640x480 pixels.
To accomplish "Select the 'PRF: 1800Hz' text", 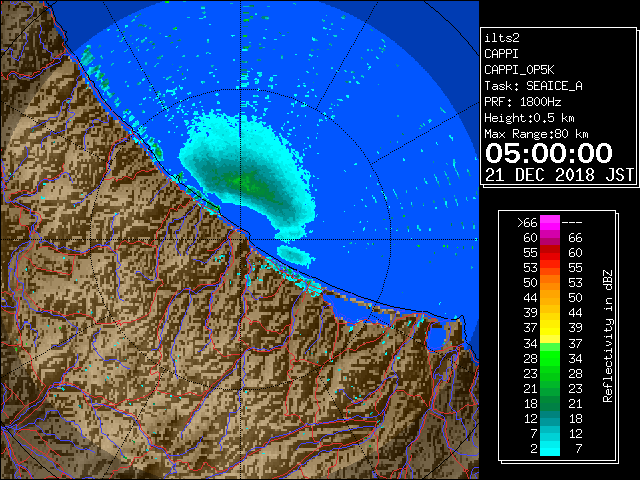I will 522,102.
